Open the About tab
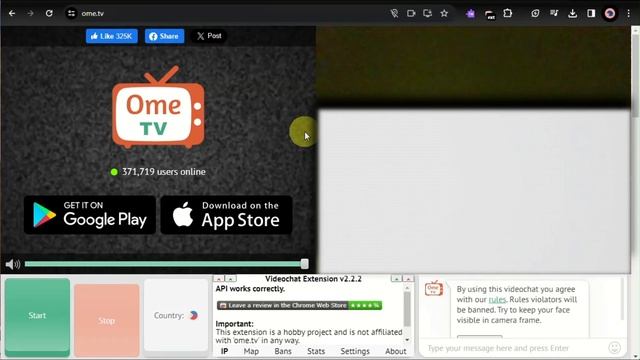The height and width of the screenshot is (360, 640). [x=396, y=351]
